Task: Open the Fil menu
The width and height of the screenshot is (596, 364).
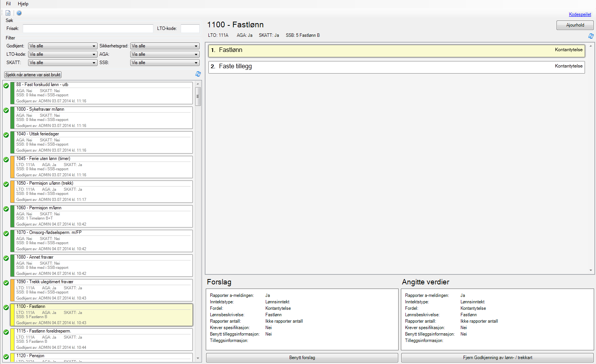Action: pyautogui.click(x=8, y=4)
